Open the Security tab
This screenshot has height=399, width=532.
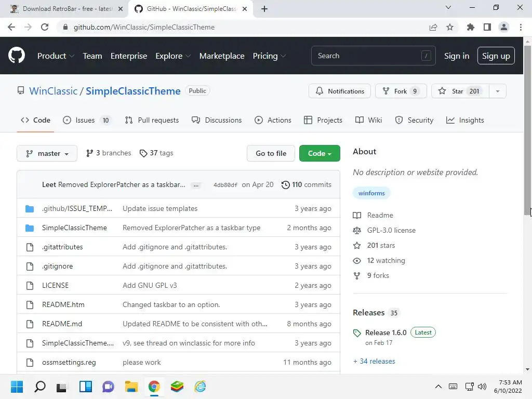(414, 120)
